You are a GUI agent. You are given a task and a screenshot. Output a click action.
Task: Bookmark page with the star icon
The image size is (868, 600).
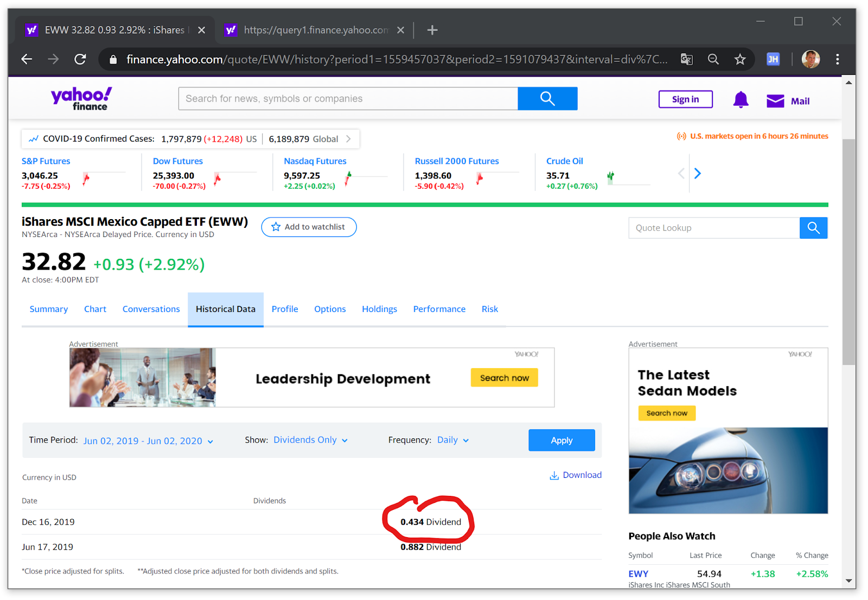click(x=740, y=59)
